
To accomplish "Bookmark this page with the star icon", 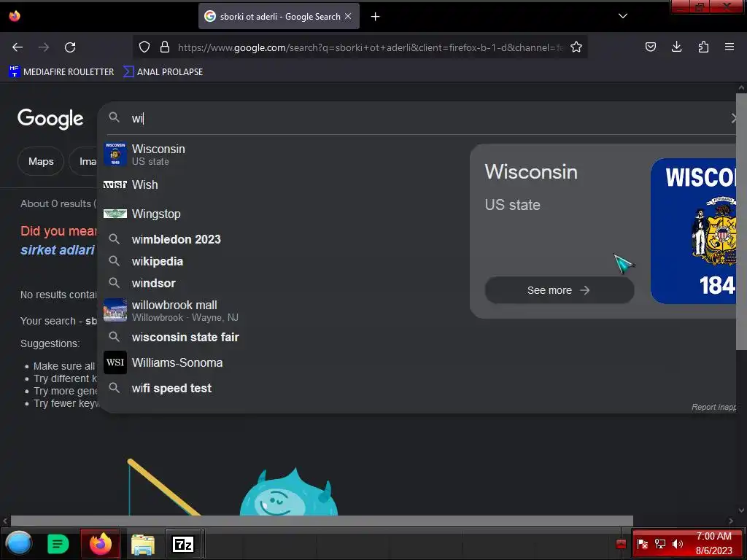I will (x=576, y=47).
